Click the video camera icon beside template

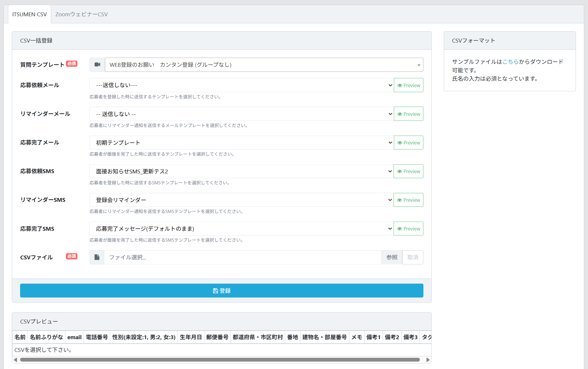[x=97, y=65]
